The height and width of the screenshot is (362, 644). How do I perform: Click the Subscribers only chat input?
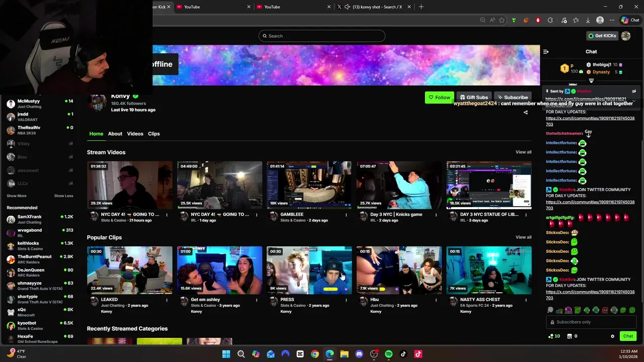tap(591, 322)
